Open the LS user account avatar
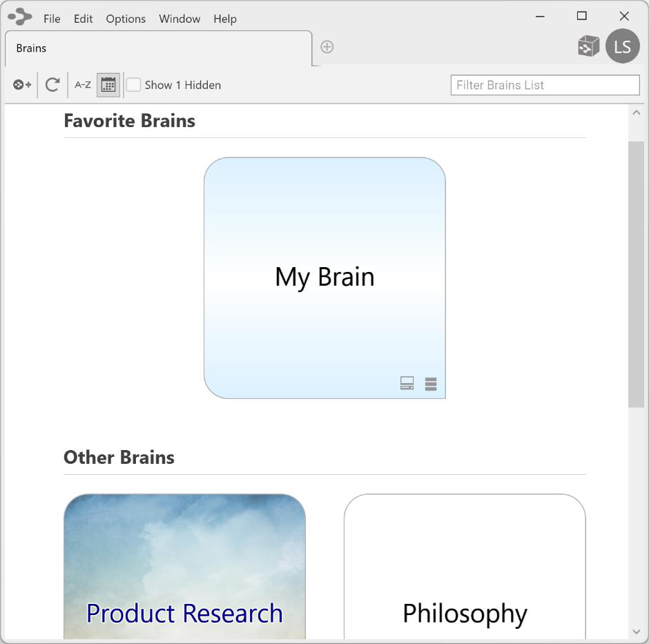The image size is (649, 644). (622, 46)
